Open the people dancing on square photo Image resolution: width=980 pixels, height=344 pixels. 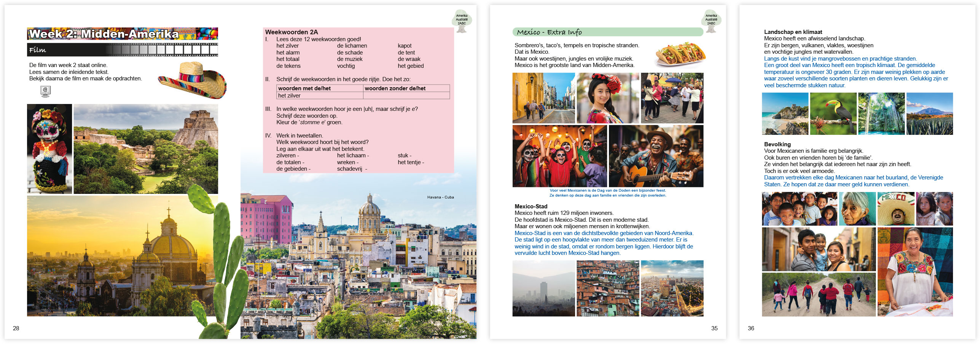[672, 98]
